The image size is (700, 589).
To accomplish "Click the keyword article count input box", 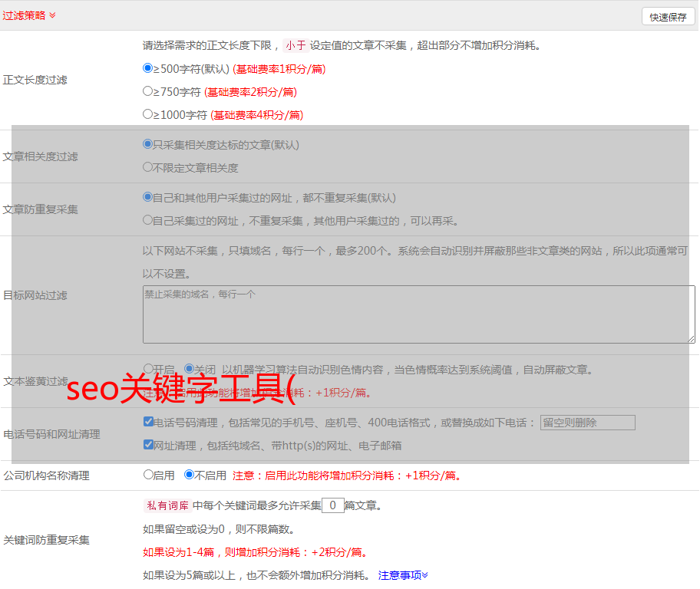I will 333,505.
